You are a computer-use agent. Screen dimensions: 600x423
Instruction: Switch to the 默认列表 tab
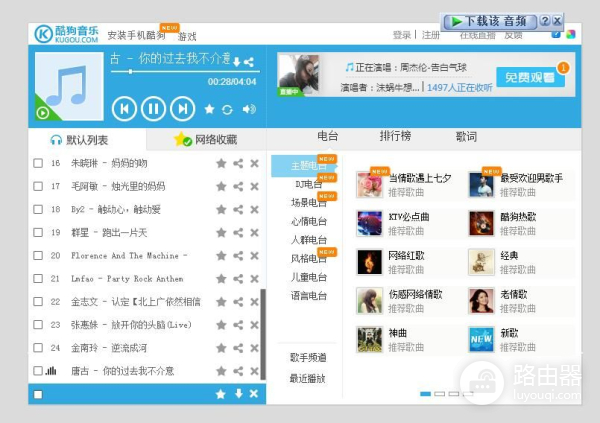point(87,140)
